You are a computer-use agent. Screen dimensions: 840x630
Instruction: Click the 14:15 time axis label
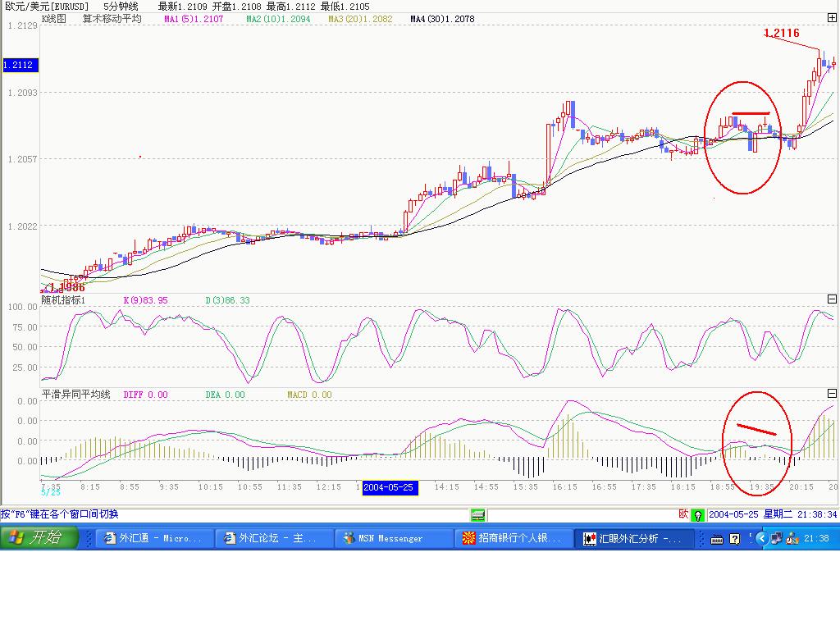pos(447,487)
